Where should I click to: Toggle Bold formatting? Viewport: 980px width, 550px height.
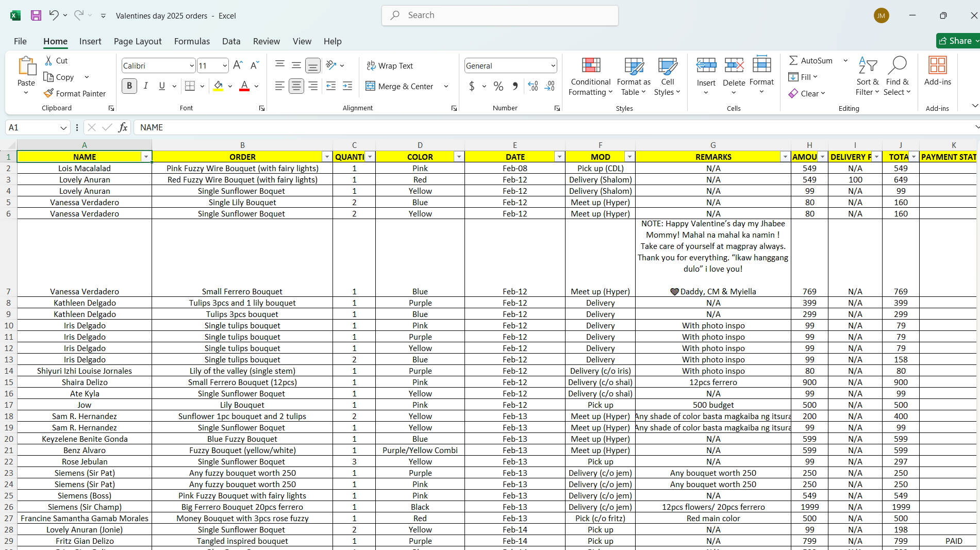[x=129, y=86]
